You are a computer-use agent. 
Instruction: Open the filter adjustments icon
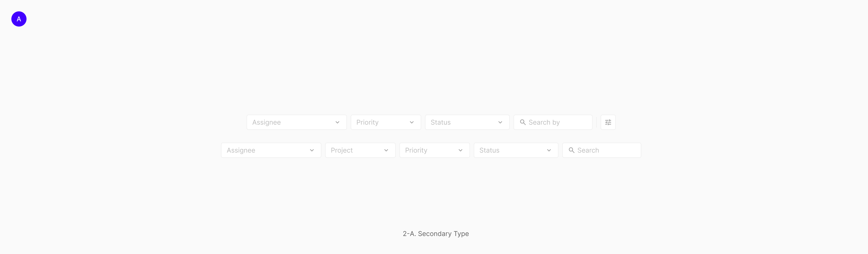(x=608, y=122)
